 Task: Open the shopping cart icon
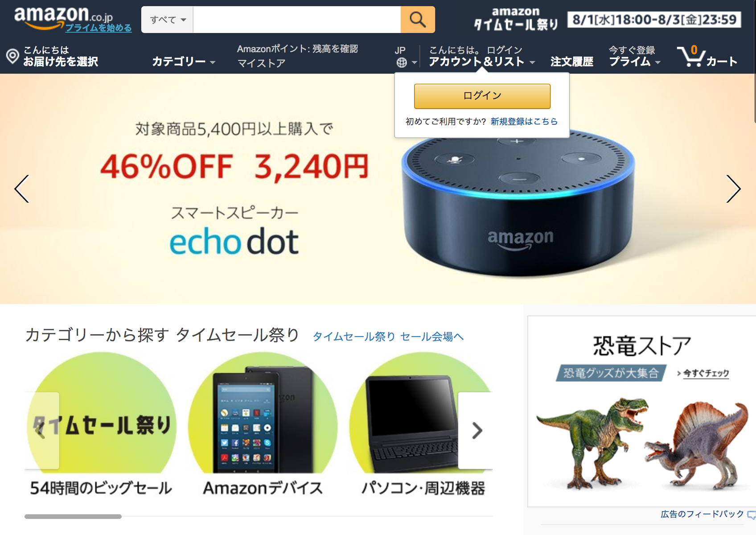[x=691, y=56]
